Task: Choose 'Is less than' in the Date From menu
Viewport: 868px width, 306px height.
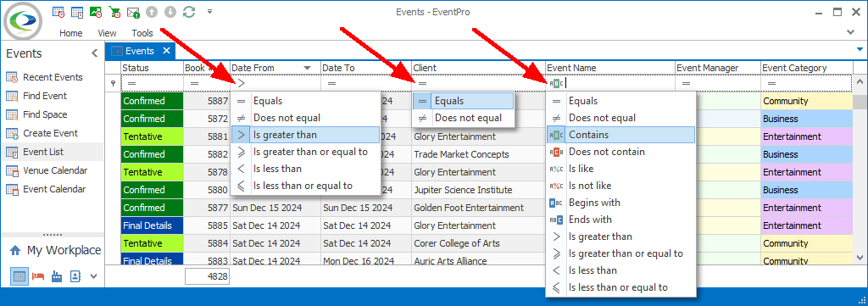Action: click(305, 169)
